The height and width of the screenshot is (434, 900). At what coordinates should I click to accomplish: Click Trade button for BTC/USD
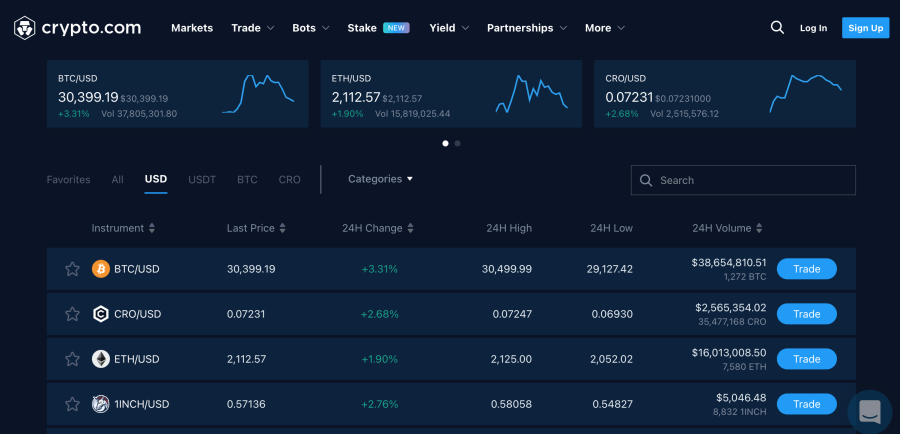806,269
